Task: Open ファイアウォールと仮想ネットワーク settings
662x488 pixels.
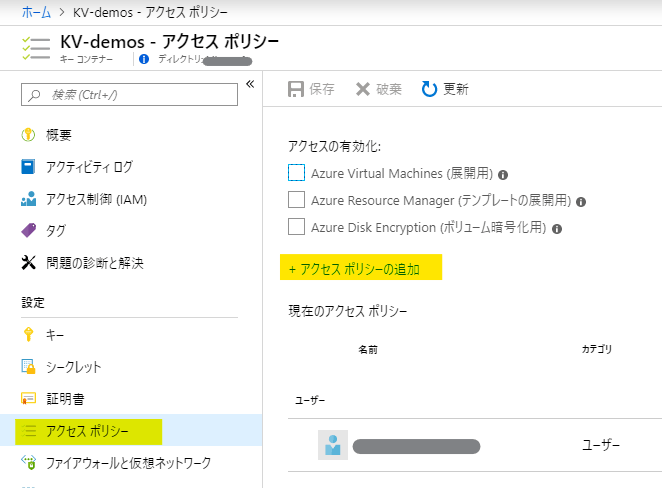Action: (128, 463)
